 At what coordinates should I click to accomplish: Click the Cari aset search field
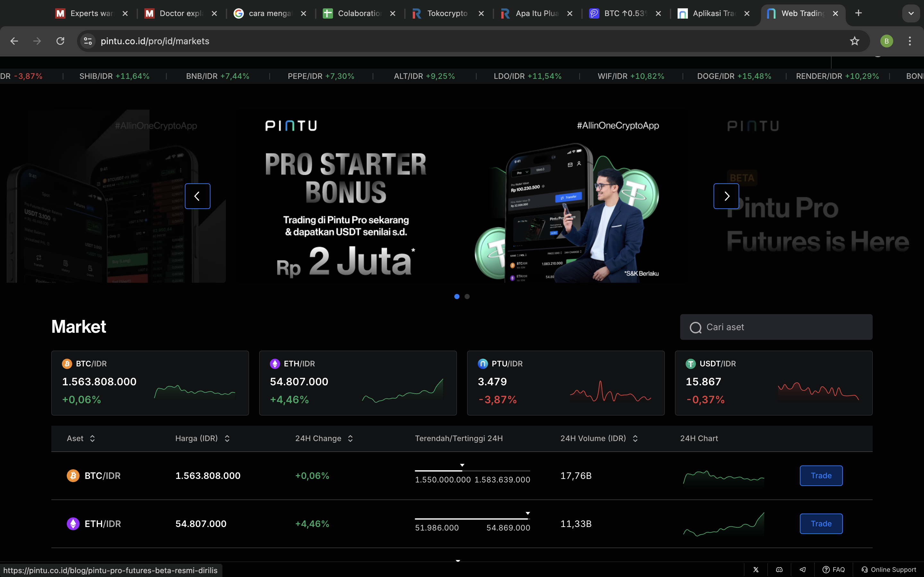click(x=775, y=327)
